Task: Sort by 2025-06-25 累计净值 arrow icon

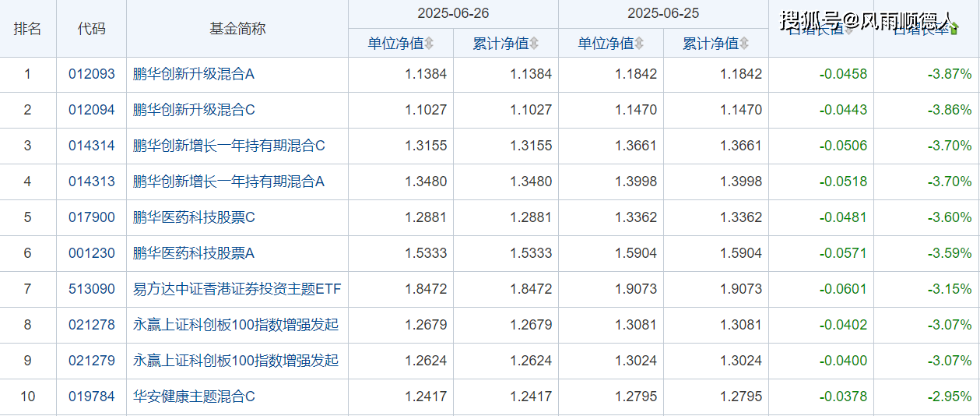Action: pos(744,44)
